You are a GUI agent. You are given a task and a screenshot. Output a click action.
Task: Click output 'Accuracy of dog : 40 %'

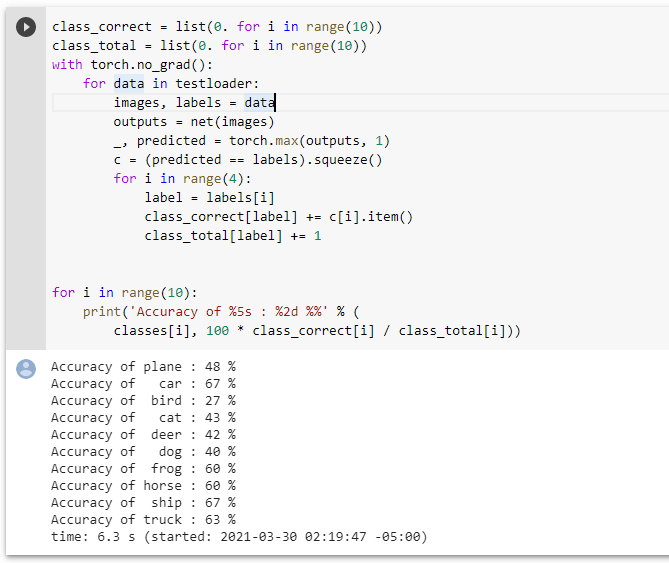143,452
